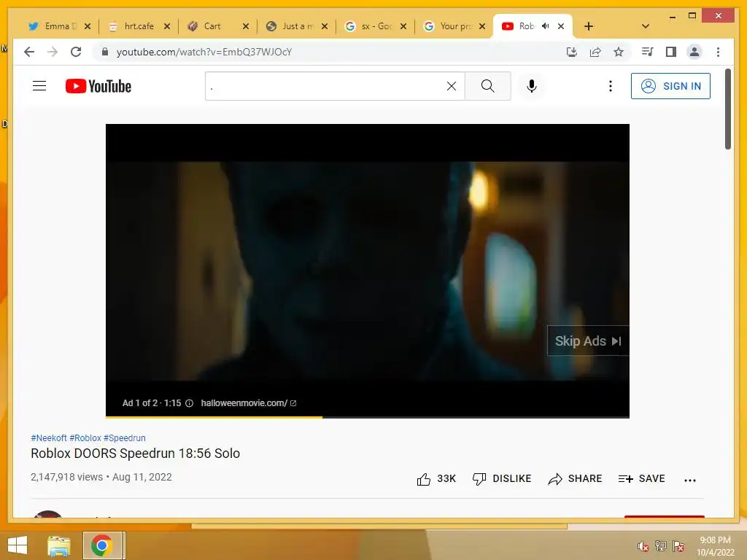This screenshot has width=747, height=560.
Task: Share the video via SHARE button
Action: tap(575, 478)
